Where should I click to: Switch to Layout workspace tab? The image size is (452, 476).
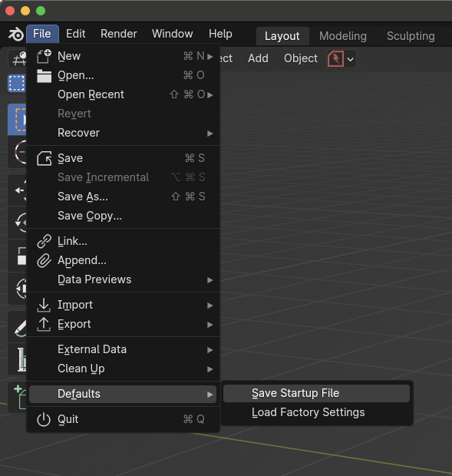[x=282, y=36]
